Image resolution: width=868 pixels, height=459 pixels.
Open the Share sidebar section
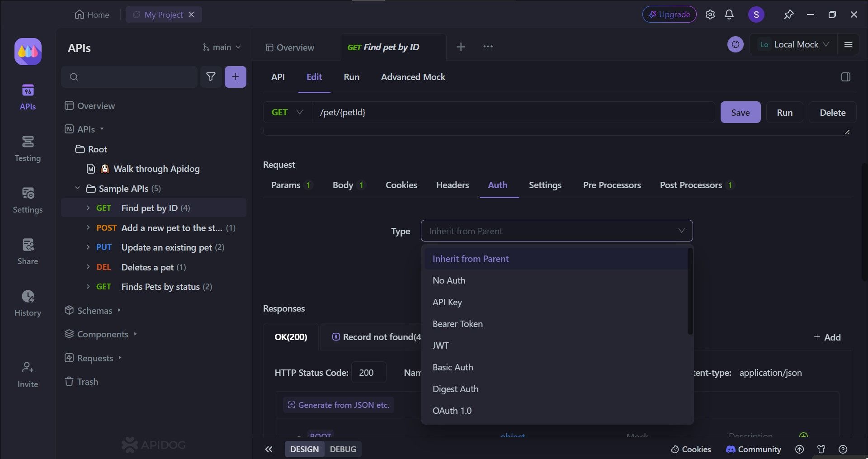click(28, 251)
